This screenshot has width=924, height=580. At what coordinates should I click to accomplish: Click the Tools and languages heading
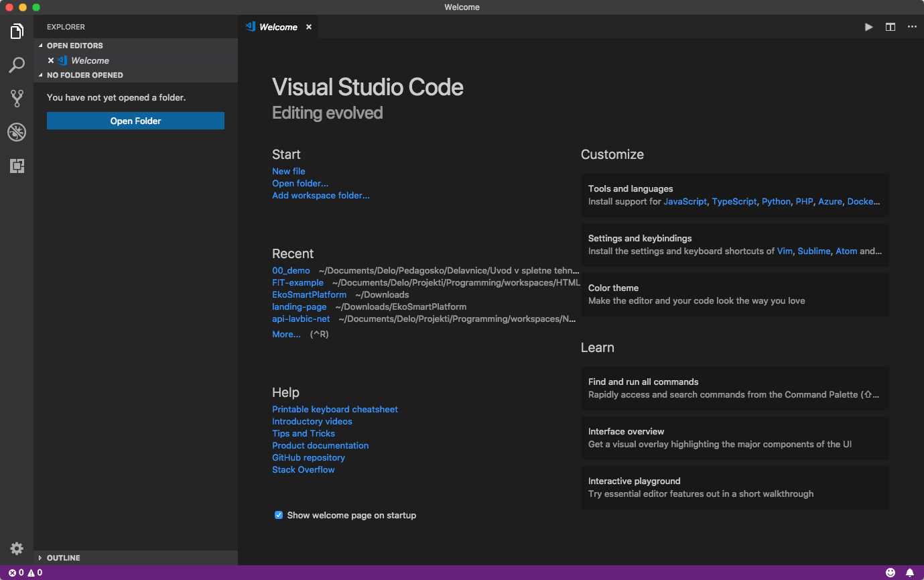tap(631, 188)
